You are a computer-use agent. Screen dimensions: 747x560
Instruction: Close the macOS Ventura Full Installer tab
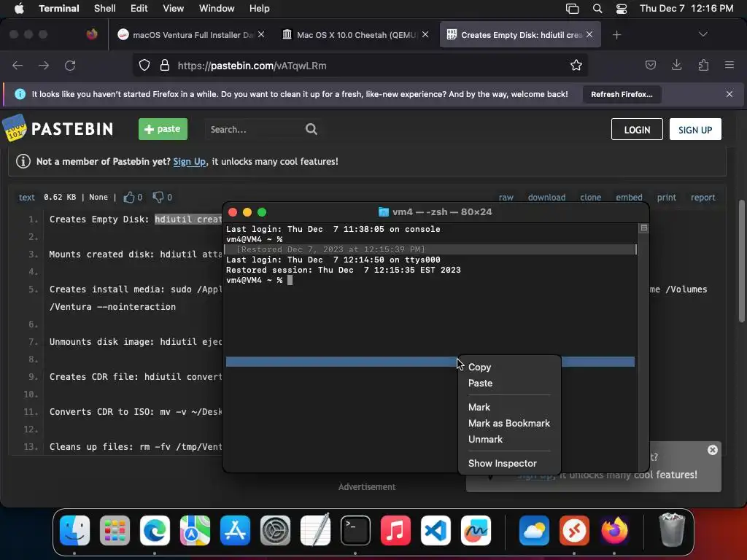pyautogui.click(x=261, y=34)
